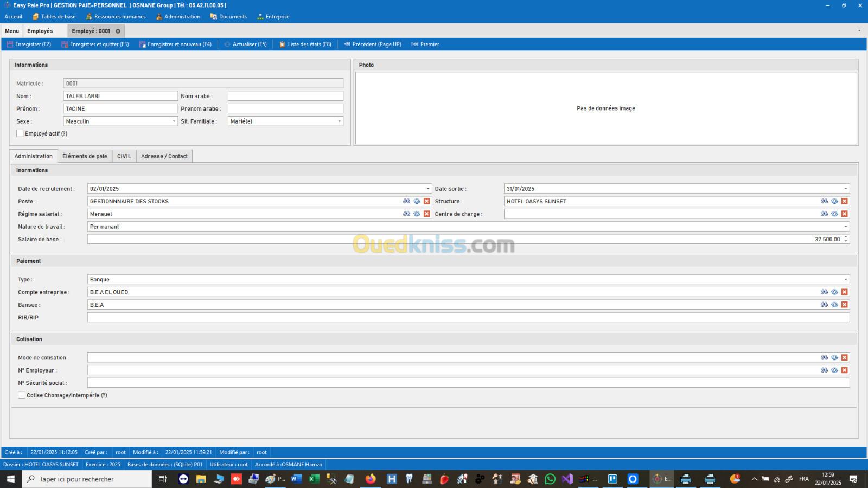Enable Cotise Chomage/Intempérie checkbox
This screenshot has height=488, width=868.
tap(22, 395)
